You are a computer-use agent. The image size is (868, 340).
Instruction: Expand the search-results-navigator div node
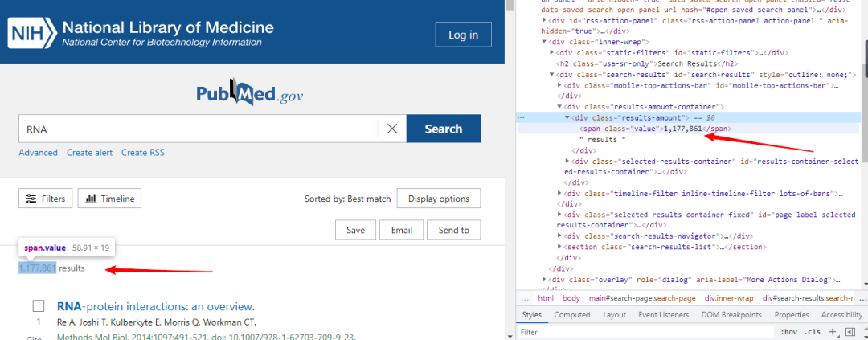559,236
